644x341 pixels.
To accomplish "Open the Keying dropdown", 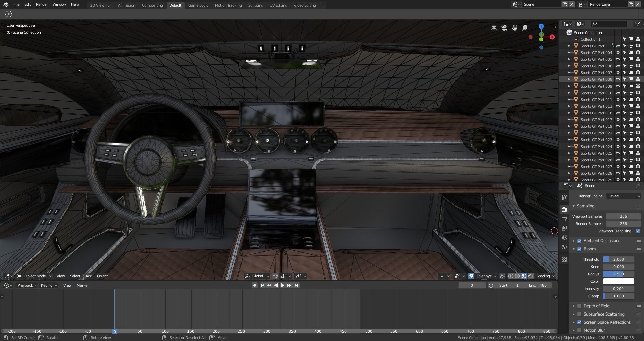I will [x=49, y=285].
